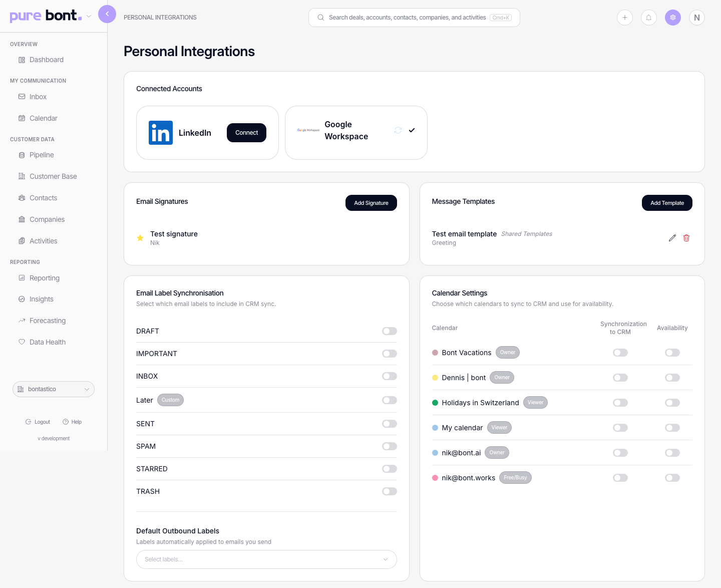Viewport: 721px width, 588px height.
Task: Click the Data Health heart icon
Action: tap(22, 342)
